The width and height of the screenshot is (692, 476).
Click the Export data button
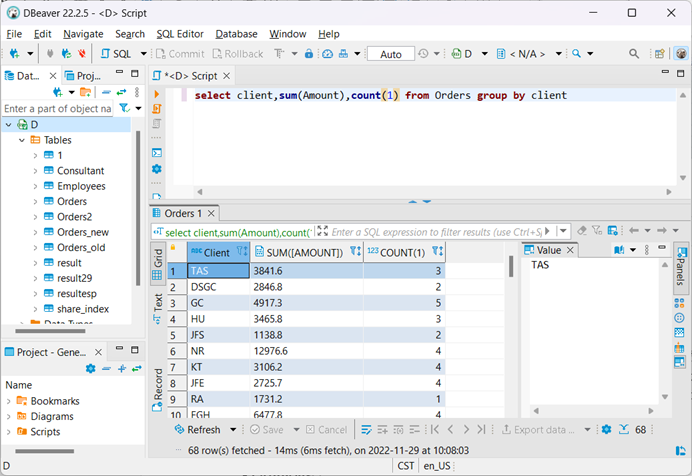[x=537, y=429]
